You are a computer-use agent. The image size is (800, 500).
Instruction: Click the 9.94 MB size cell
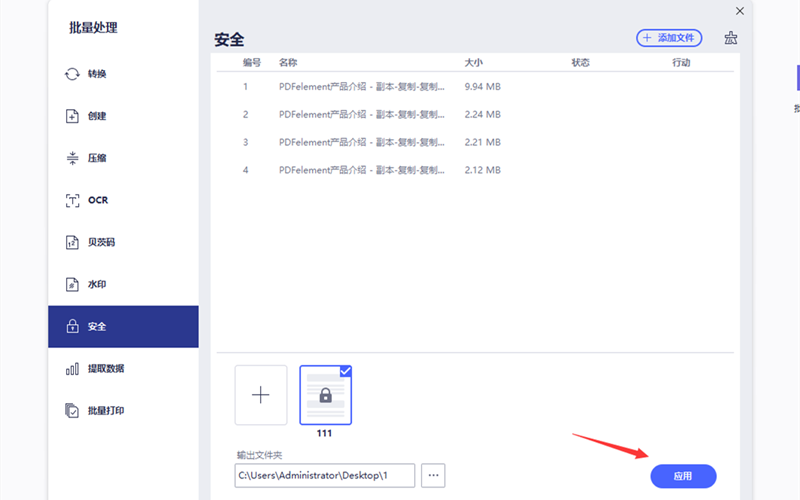pos(483,87)
